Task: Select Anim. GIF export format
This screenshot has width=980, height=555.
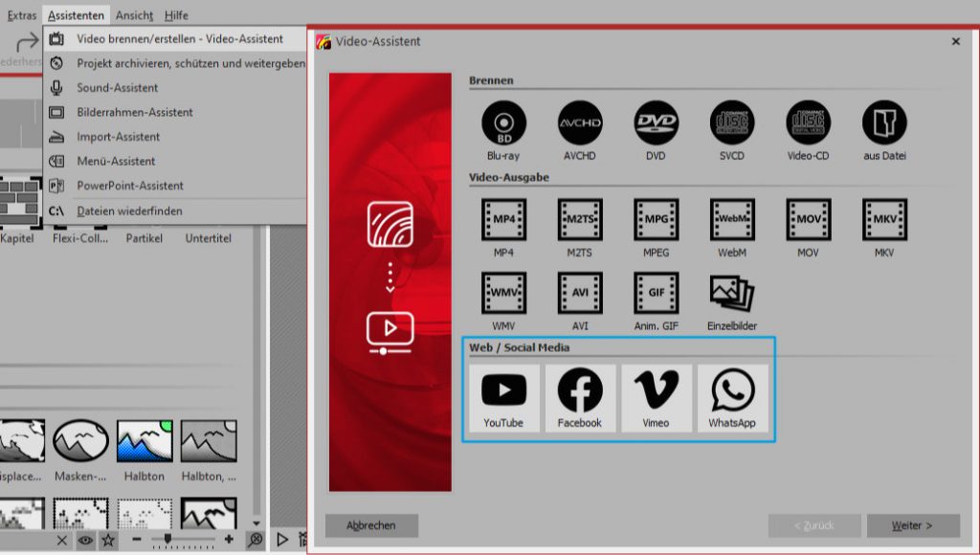Action: tap(656, 293)
